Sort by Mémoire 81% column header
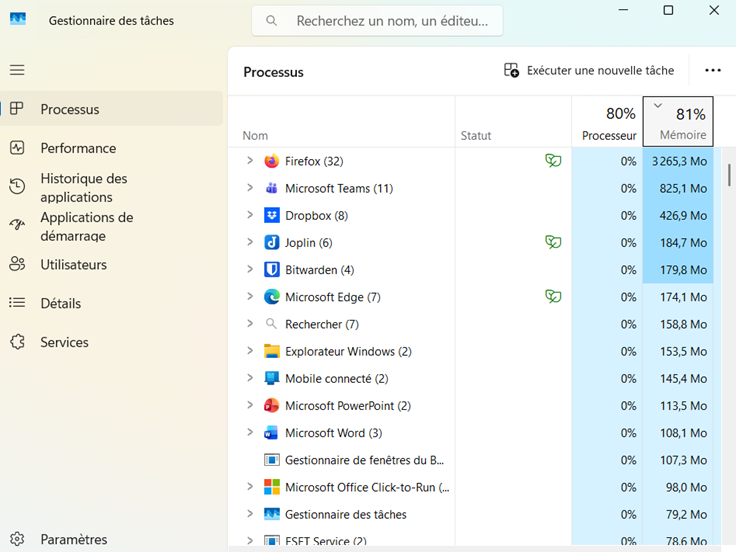736x552 pixels. 678,122
